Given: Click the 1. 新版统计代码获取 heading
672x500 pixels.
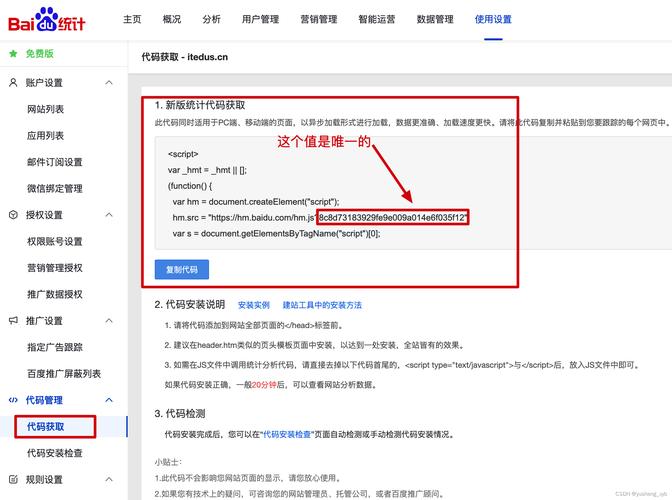Looking at the screenshot, I should click(x=200, y=105).
